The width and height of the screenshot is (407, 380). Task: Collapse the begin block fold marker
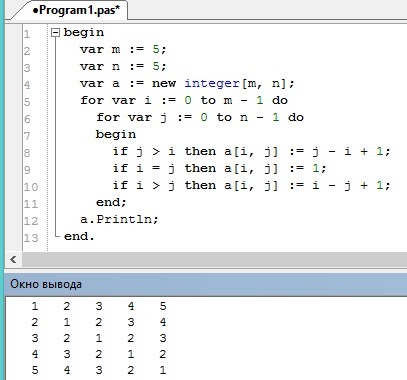pyautogui.click(x=56, y=33)
